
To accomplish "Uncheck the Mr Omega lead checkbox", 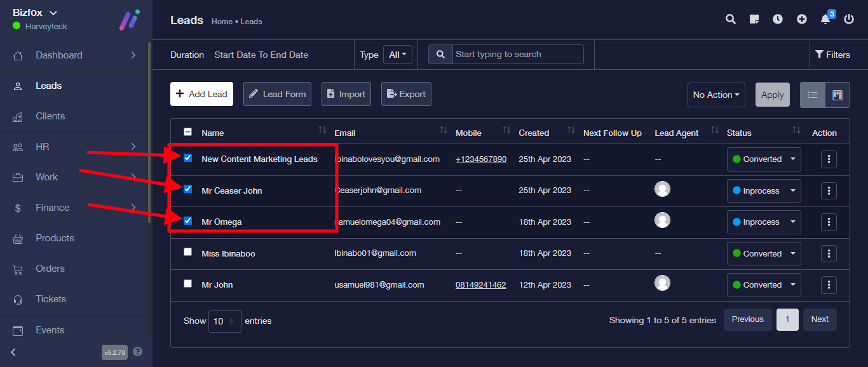I will pyautogui.click(x=187, y=221).
